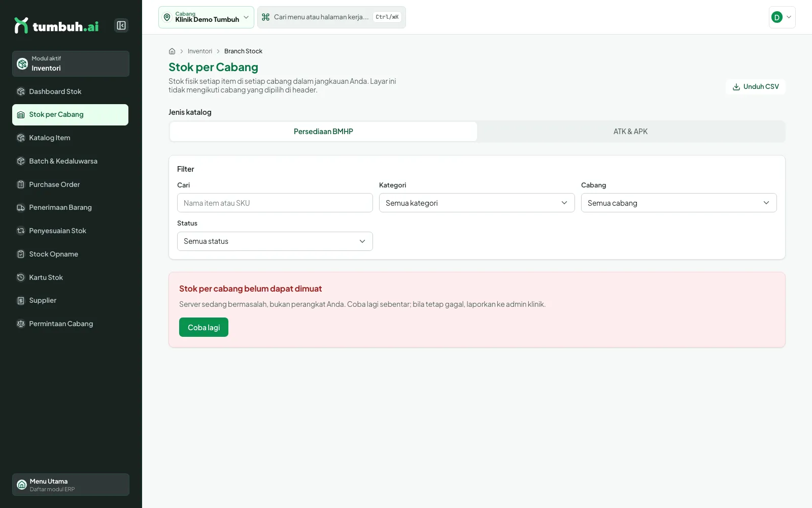Collapse the sidebar with the panel icon
Screen dimensions: 812x508
(121, 25)
